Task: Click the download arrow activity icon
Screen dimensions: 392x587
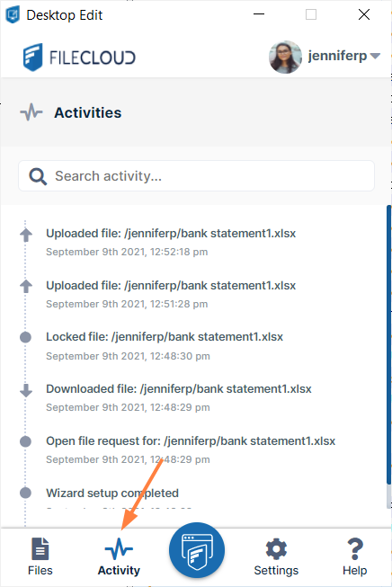Action: [x=26, y=390]
